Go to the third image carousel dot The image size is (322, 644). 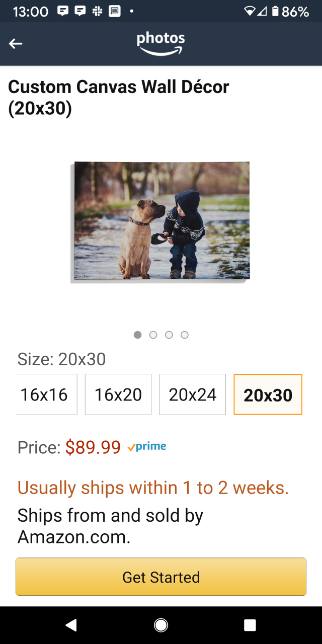click(169, 335)
